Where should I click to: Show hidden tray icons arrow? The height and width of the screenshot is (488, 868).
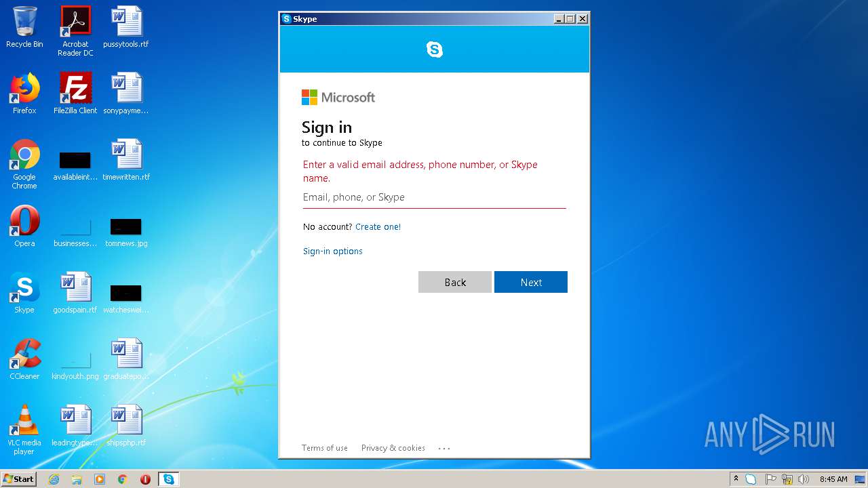point(736,479)
